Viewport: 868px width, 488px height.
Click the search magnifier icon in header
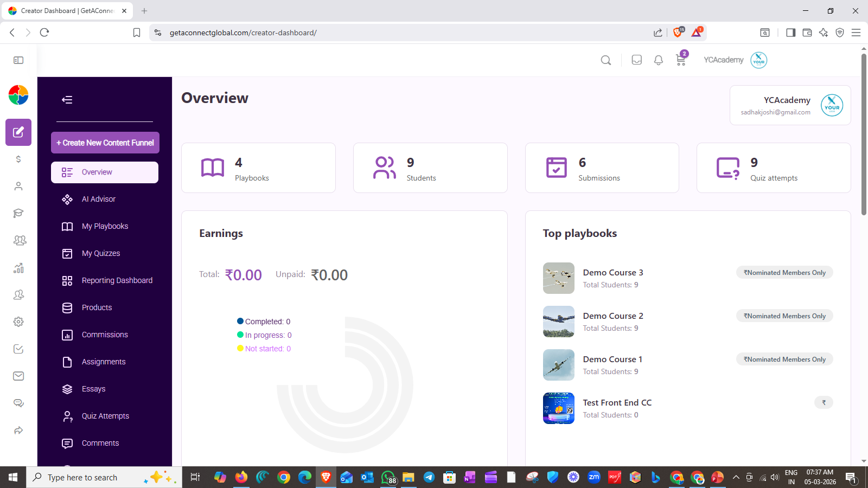(x=606, y=60)
